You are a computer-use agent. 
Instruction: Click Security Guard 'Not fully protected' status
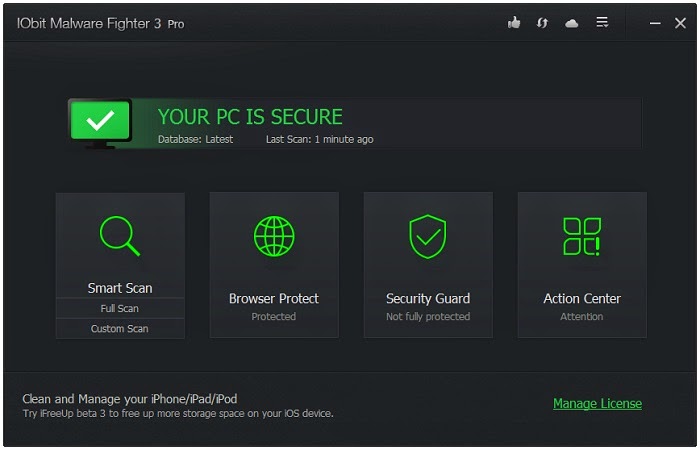click(428, 317)
